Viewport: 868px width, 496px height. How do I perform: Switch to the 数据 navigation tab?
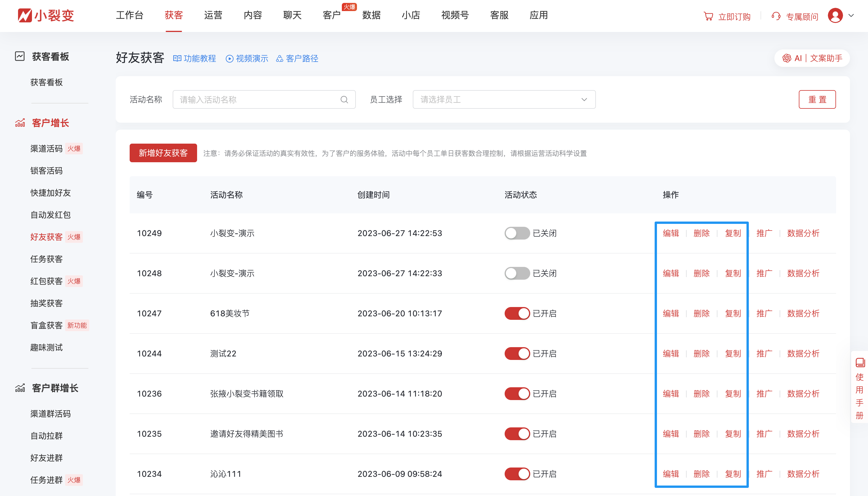pos(371,15)
